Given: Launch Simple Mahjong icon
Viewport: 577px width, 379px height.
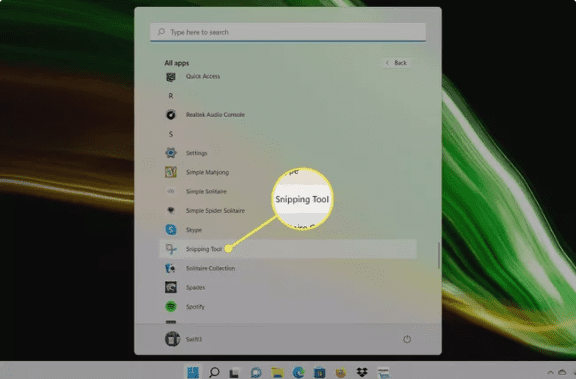Looking at the screenshot, I should click(x=171, y=172).
